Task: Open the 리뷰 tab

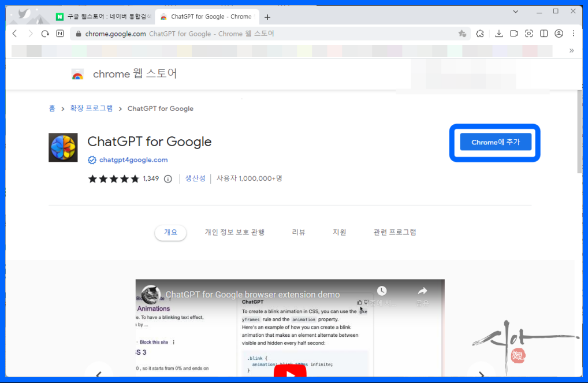Action: coord(299,232)
